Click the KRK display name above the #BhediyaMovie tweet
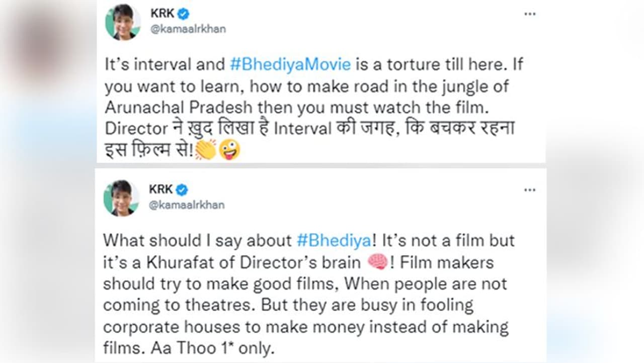Image resolution: width=644 pixels, height=363 pixels. [x=162, y=14]
